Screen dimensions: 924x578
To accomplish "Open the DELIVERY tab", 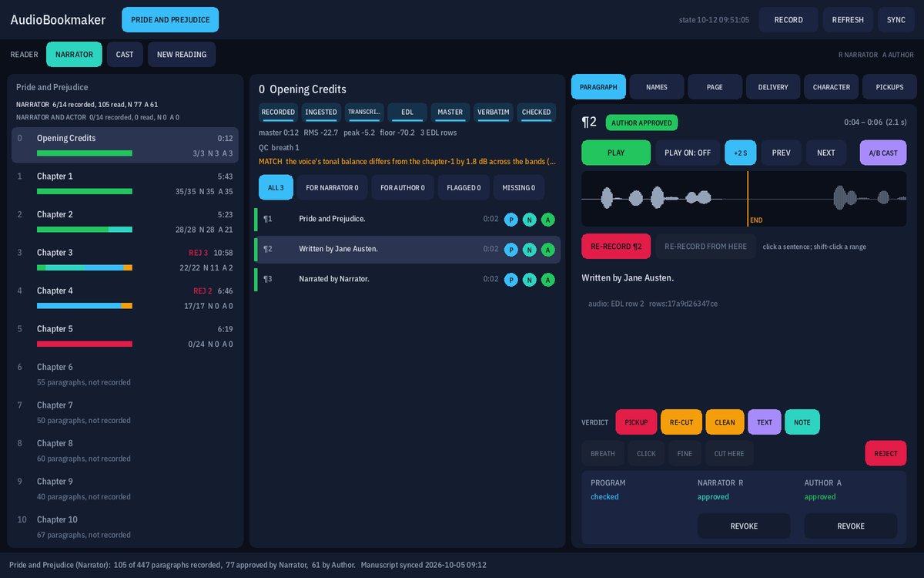I will [773, 87].
